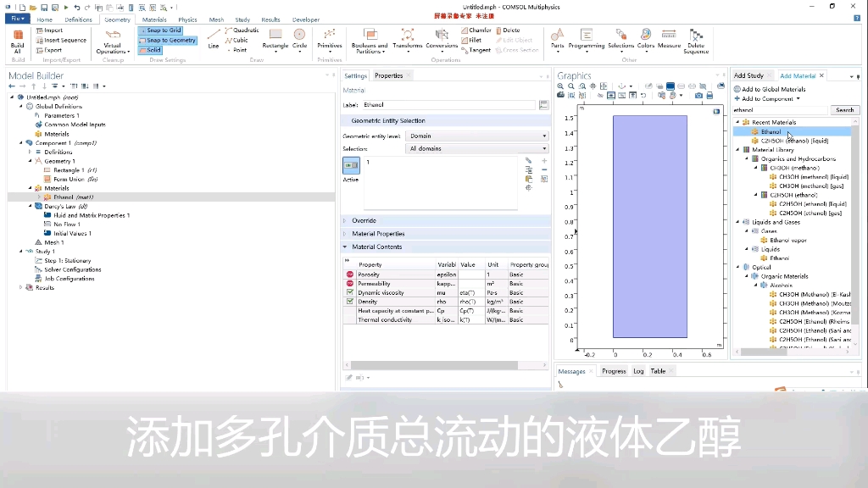Click Insert Sequence button
Image resolution: width=868 pixels, height=488 pixels.
[61, 41]
